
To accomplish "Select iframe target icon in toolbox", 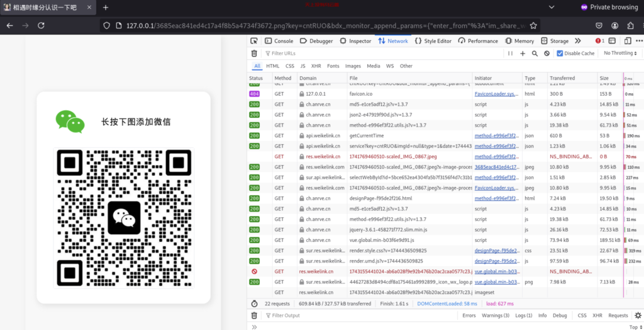I will tap(612, 41).
